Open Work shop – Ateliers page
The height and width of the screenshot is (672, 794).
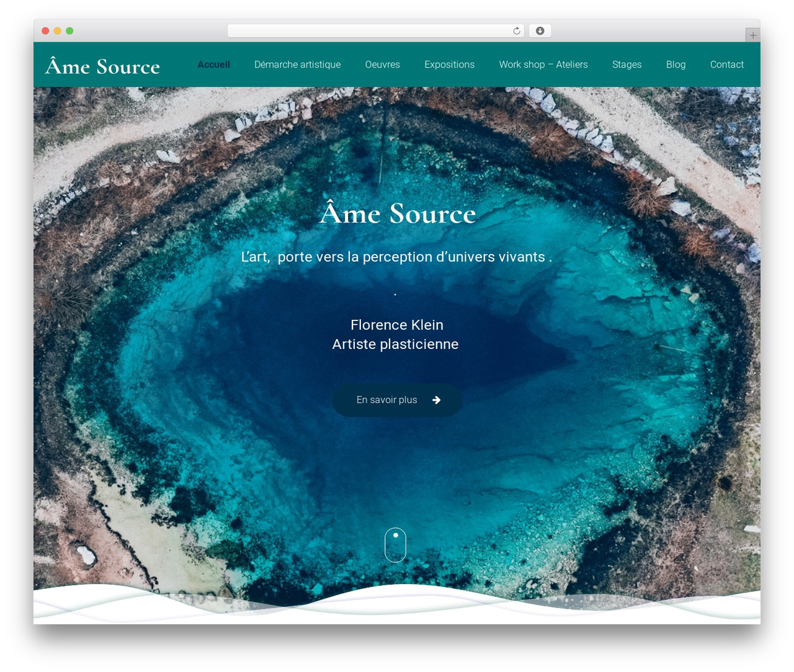(543, 64)
